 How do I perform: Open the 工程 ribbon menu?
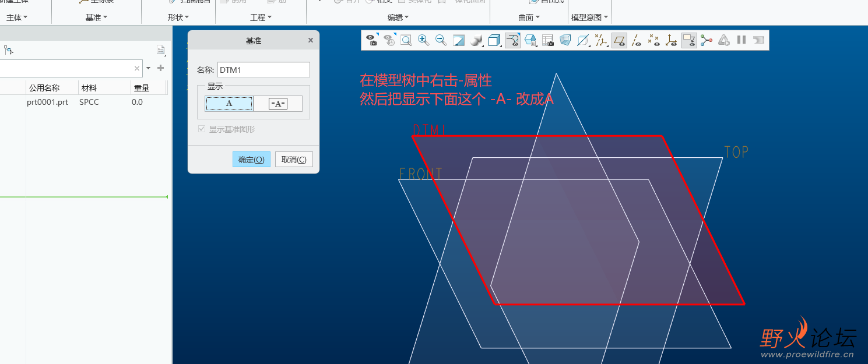click(260, 16)
